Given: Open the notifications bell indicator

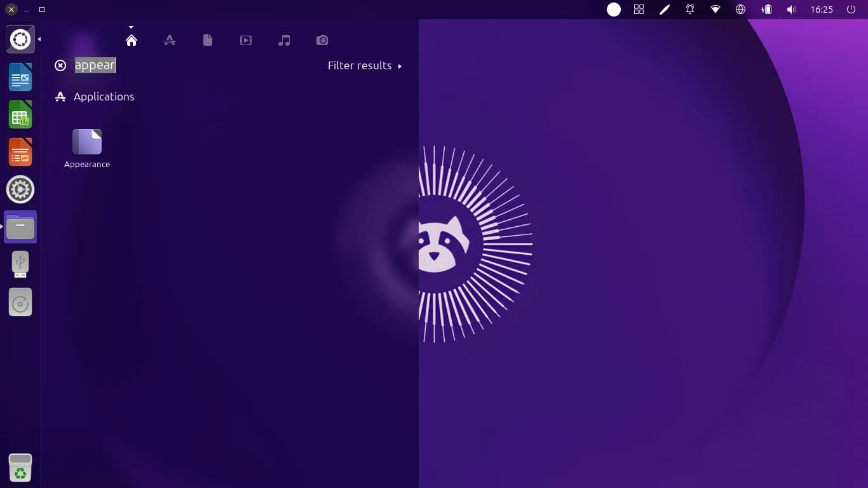Looking at the screenshot, I should [x=690, y=10].
